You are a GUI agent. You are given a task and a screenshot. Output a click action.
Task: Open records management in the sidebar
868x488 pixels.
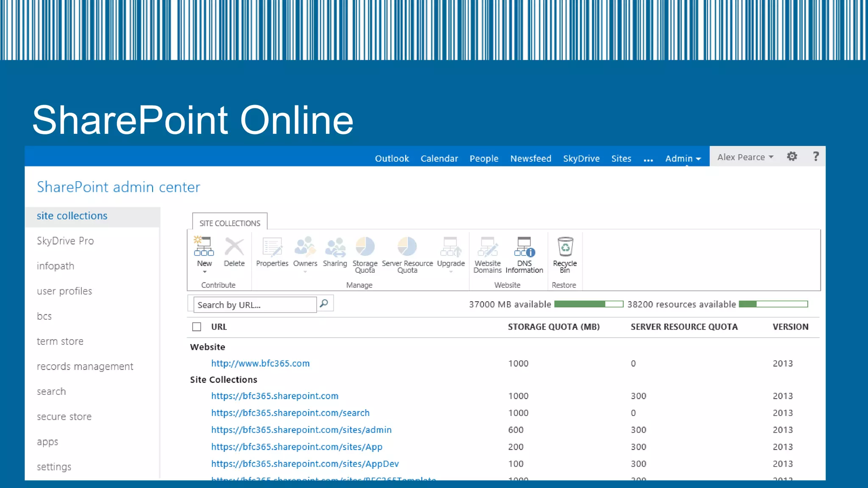pyautogui.click(x=85, y=366)
